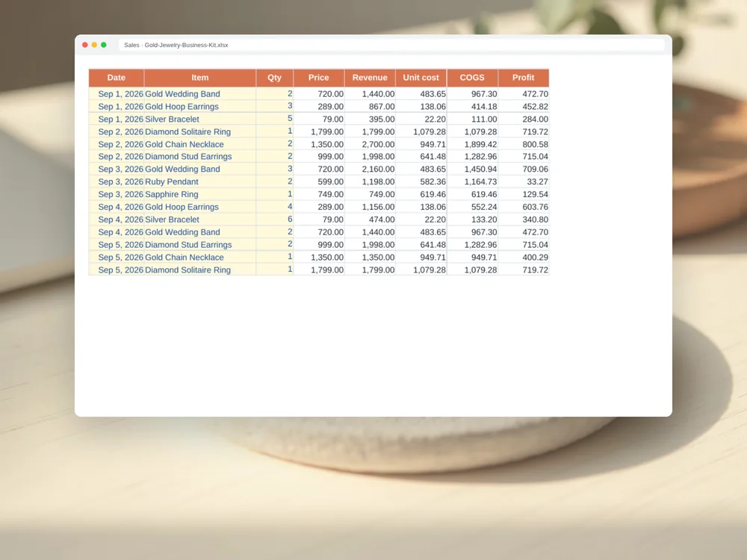Select the Revenue column header
The height and width of the screenshot is (560, 747).
click(x=370, y=78)
